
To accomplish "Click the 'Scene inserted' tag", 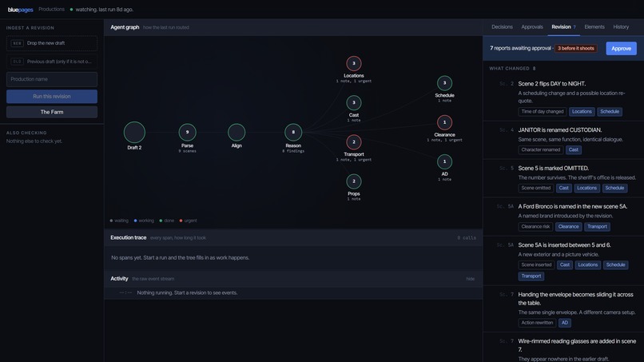I will tap(536, 265).
